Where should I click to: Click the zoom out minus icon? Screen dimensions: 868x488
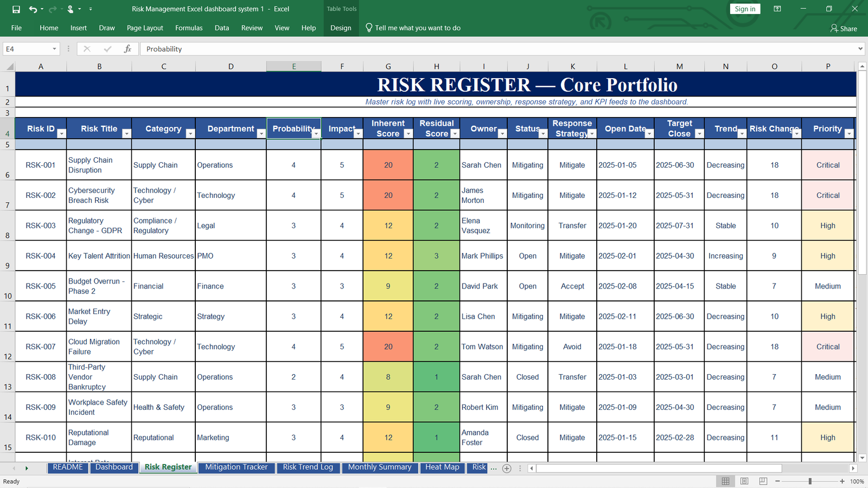coord(777,481)
